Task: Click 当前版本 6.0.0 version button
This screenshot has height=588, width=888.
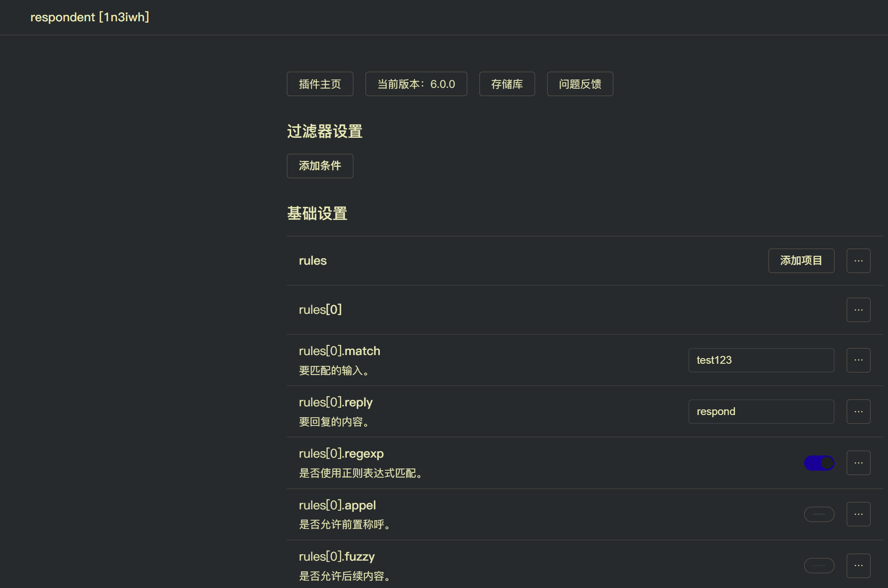Action: pos(416,84)
